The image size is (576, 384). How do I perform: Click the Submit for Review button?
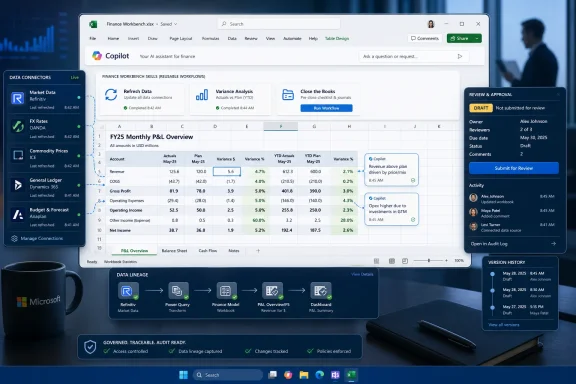514,168
